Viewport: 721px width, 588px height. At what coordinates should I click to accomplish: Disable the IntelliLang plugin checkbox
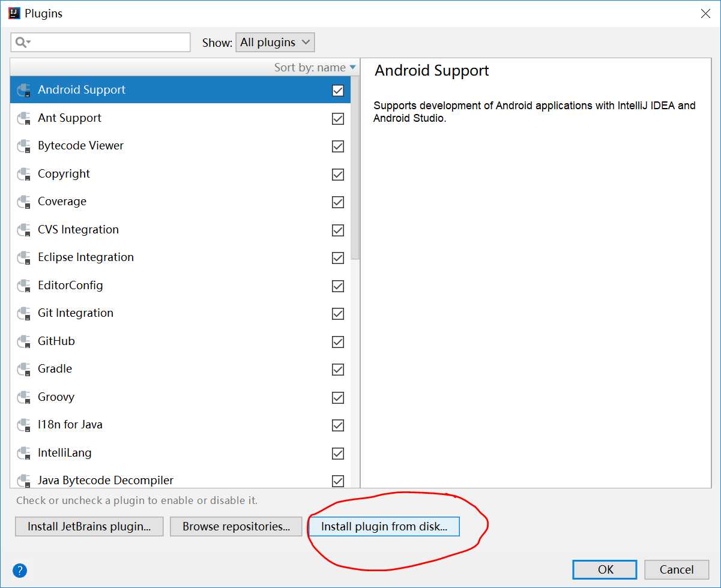pos(338,454)
